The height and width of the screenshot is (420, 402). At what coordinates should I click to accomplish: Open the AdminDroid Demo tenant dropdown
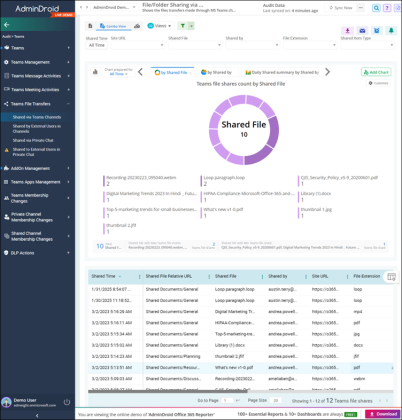[x=114, y=7]
